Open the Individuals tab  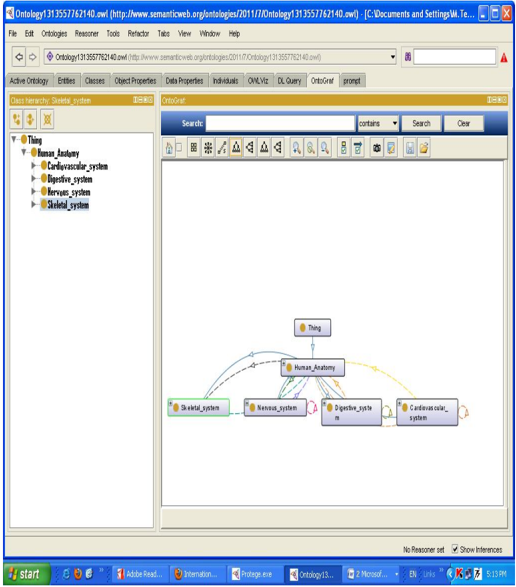[x=225, y=80]
